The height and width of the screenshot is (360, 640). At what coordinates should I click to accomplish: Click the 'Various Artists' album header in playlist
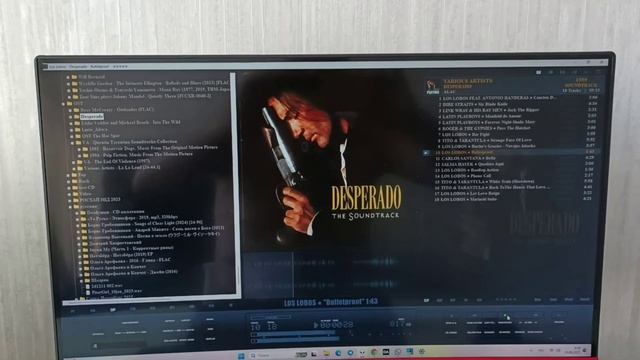tap(468, 81)
